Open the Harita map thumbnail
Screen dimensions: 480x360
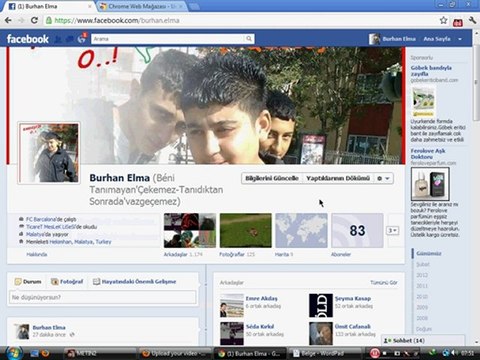click(x=301, y=230)
